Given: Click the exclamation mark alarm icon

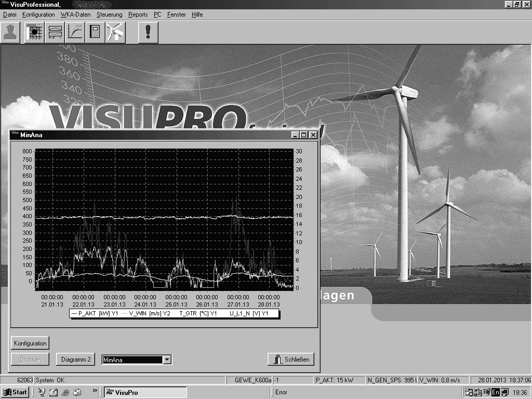Looking at the screenshot, I should (148, 33).
